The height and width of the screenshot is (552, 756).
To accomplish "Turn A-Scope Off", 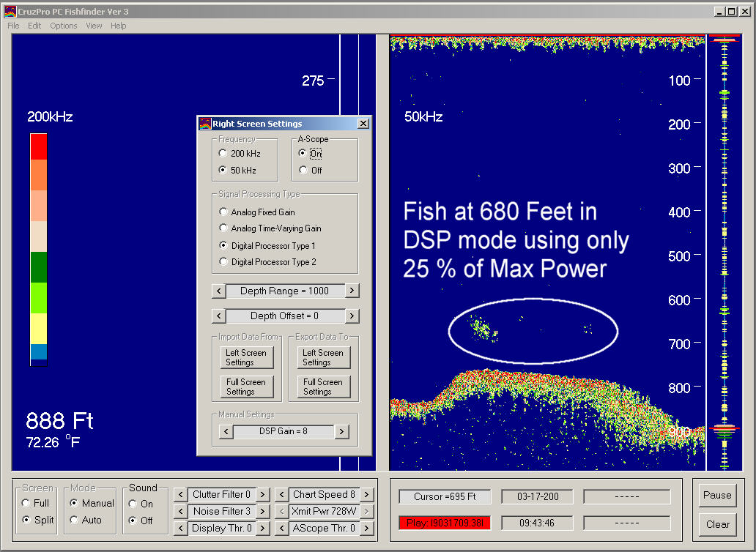I will point(303,171).
